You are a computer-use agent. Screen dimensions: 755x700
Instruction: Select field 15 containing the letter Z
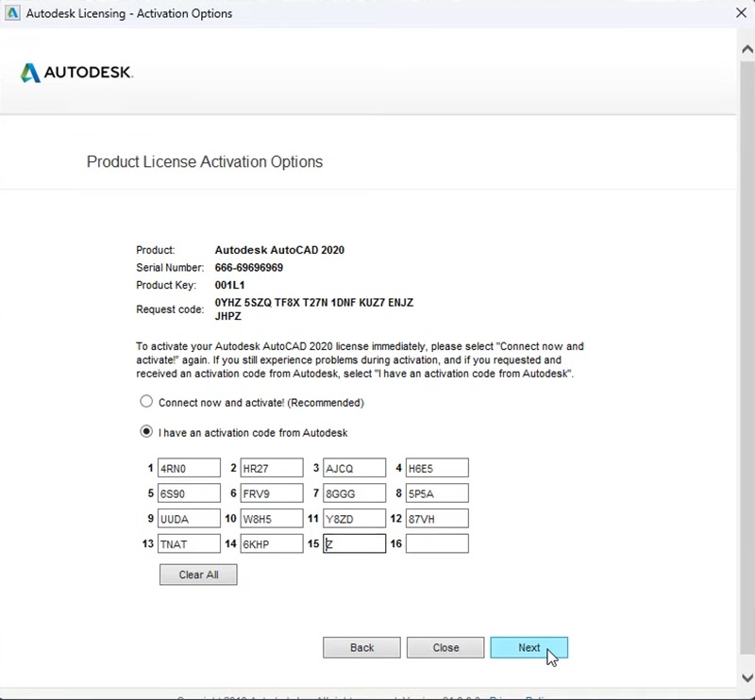coord(354,543)
